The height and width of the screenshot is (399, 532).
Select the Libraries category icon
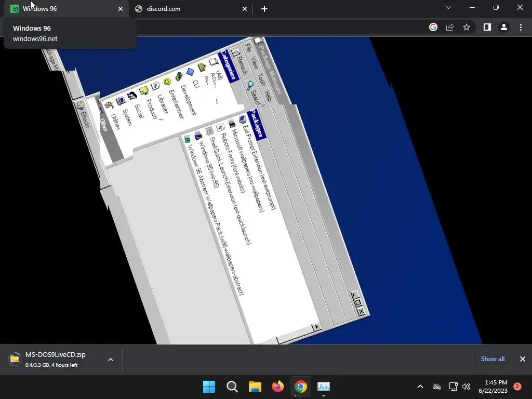[x=155, y=86]
